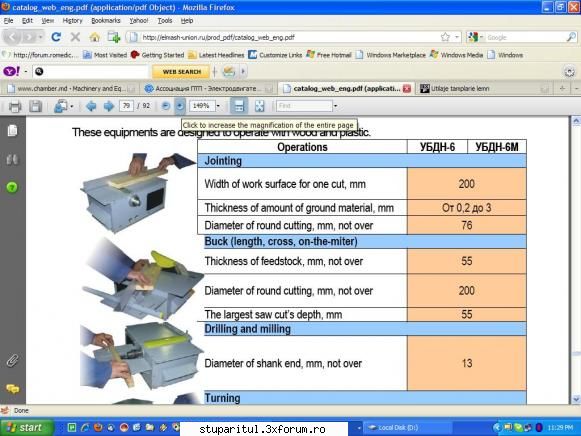Click the taskbar clock showing 11:29 PM
581x436 pixels.
point(560,427)
